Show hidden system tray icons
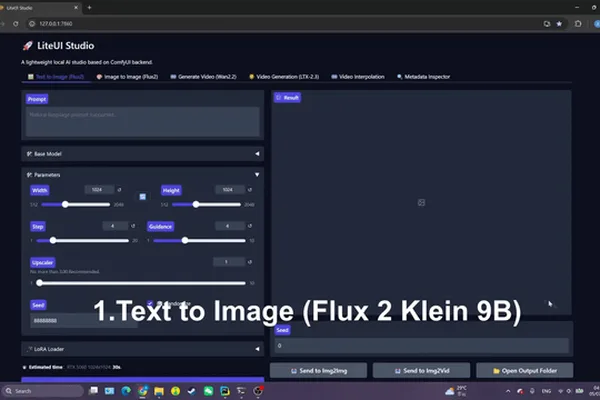 pos(508,391)
